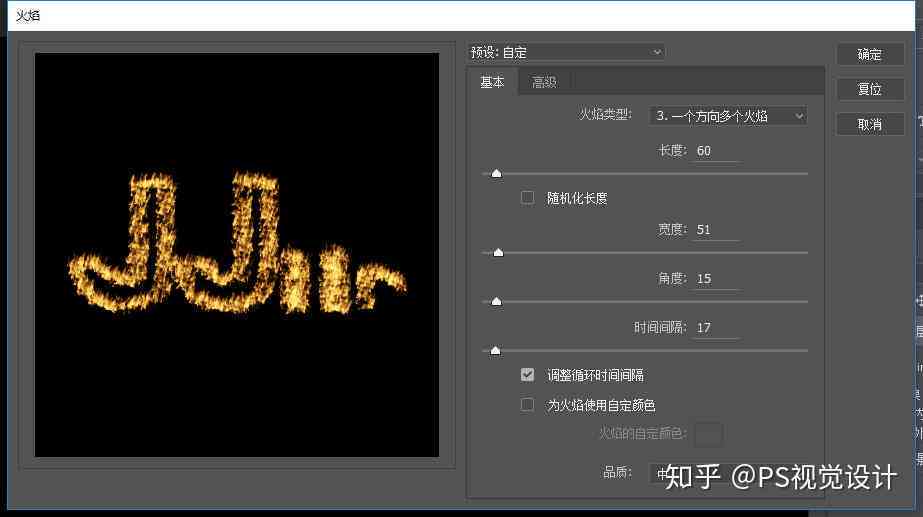Viewport: 923px width, 517px height.
Task: Click the 宽度 slider handle
Action: tap(498, 253)
